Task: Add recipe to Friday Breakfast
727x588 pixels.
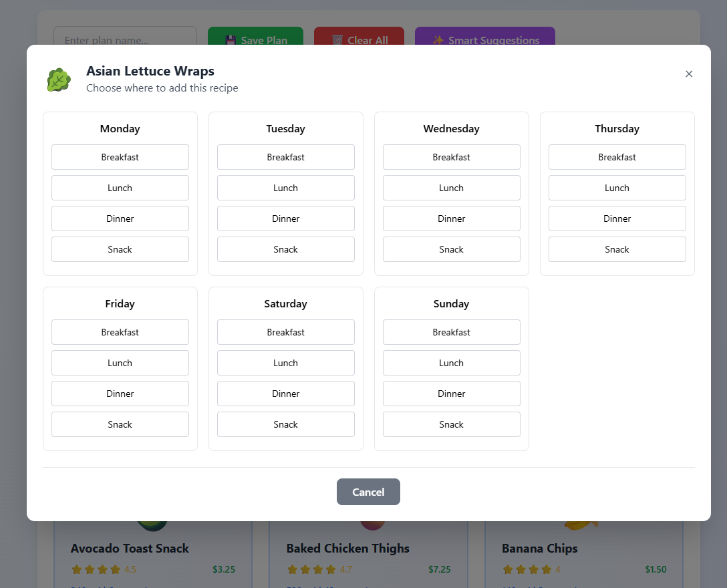Action: click(120, 332)
